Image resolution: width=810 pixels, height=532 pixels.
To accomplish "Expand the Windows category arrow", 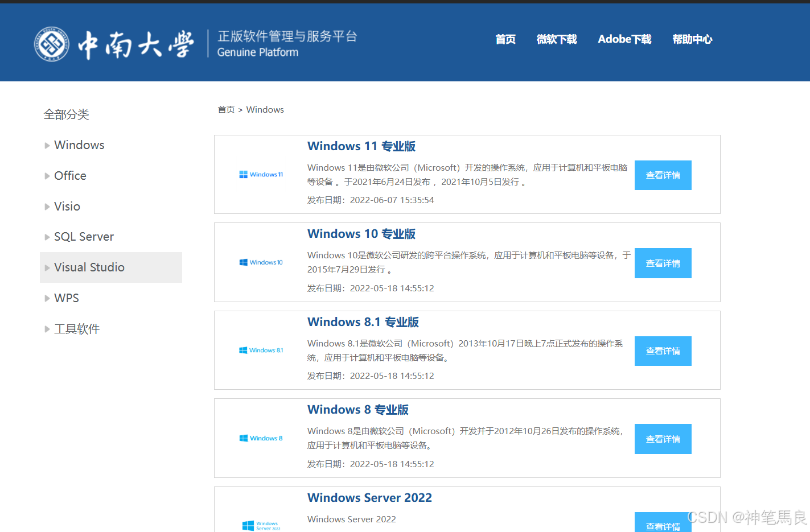I will (47, 146).
